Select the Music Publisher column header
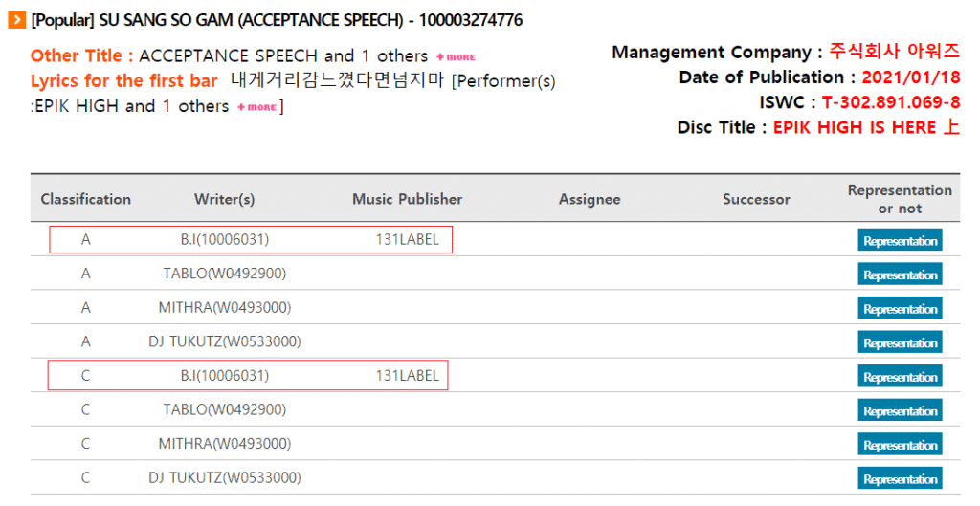Viewport: 980px width, 506px height. coord(407,199)
